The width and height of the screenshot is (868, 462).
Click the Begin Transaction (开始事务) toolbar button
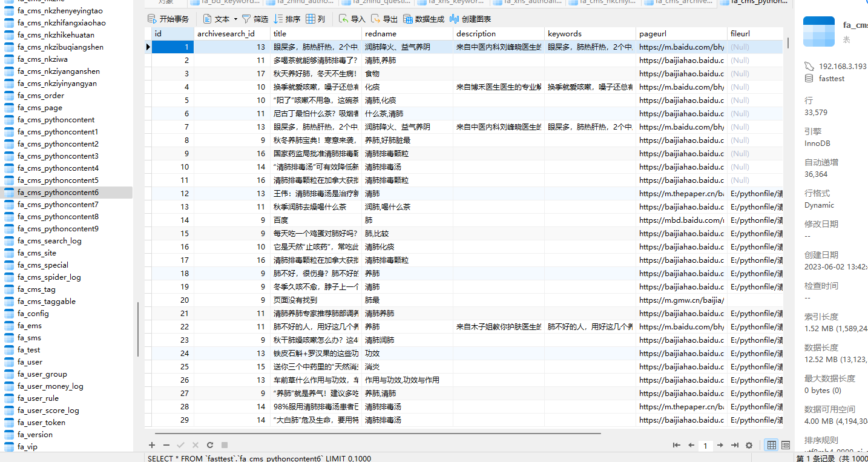[x=169, y=19]
